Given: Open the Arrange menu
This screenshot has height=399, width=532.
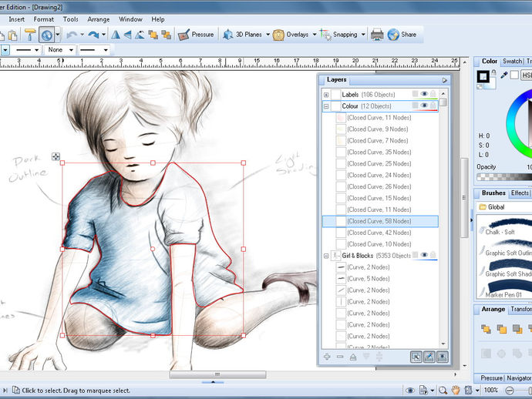Looking at the screenshot, I should pyautogui.click(x=98, y=19).
